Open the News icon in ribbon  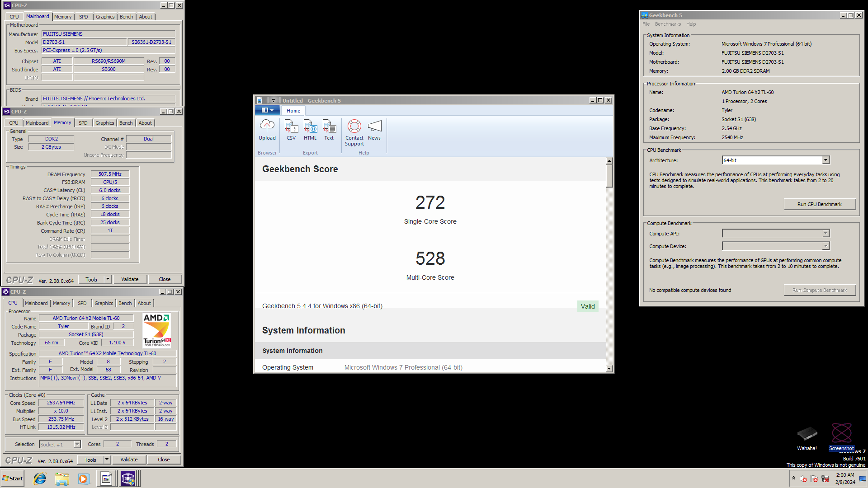coord(374,130)
